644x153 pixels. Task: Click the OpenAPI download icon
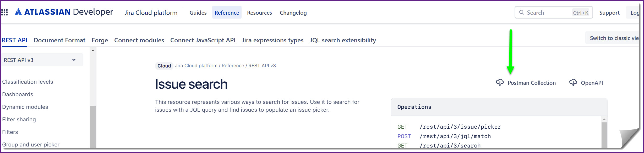(574, 82)
